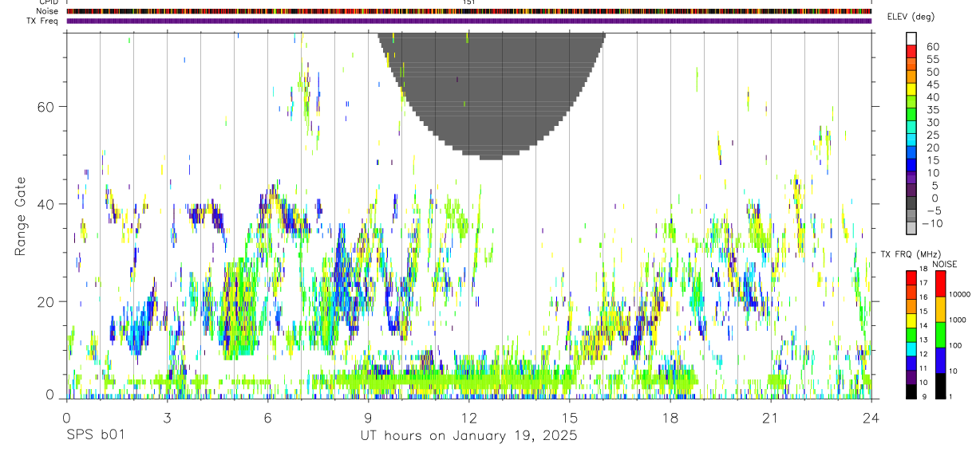The height and width of the screenshot is (452, 980).
Task: Click the '12' tick label on time axis
Action: (468, 418)
